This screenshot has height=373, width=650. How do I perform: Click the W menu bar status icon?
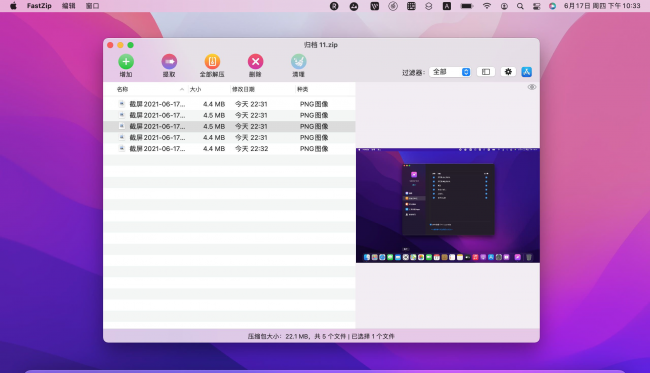tap(375, 6)
